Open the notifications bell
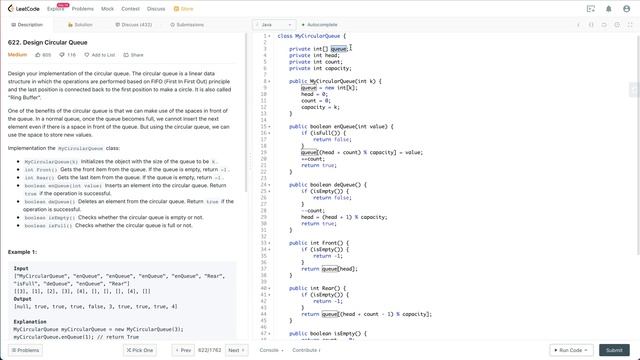 coord(609,9)
